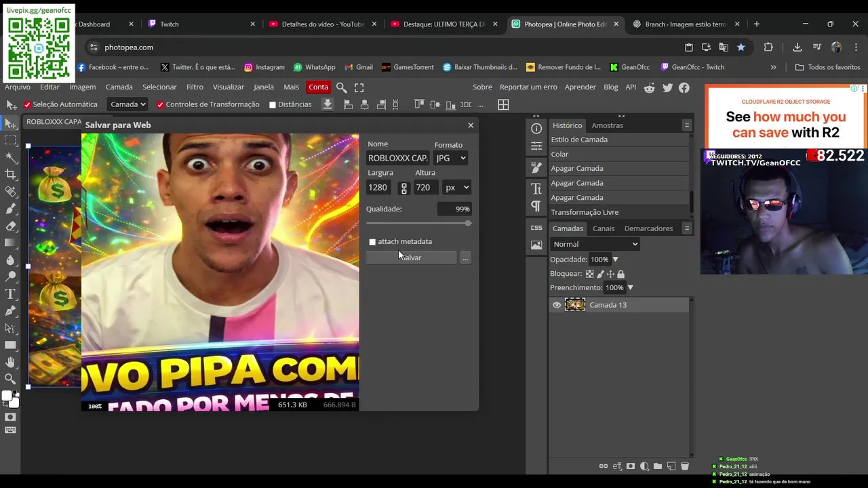The image size is (868, 488).
Task: Toggle lock position icon
Action: coord(610,274)
